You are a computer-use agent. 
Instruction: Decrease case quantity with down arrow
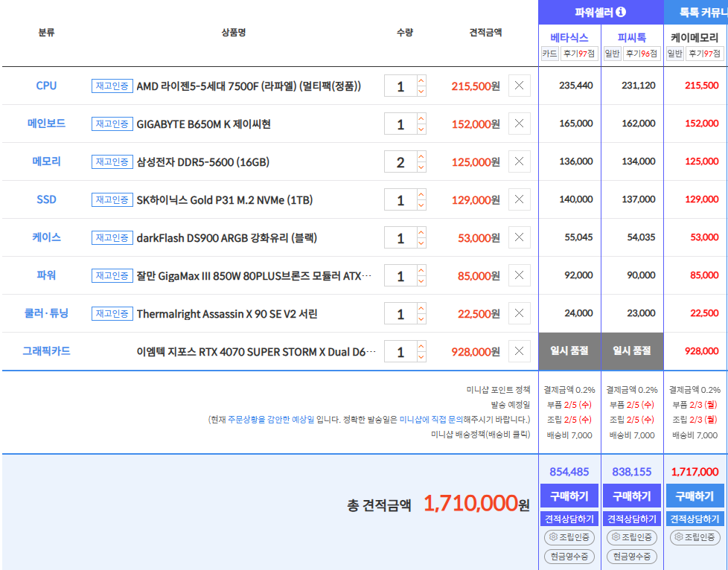[421, 243]
